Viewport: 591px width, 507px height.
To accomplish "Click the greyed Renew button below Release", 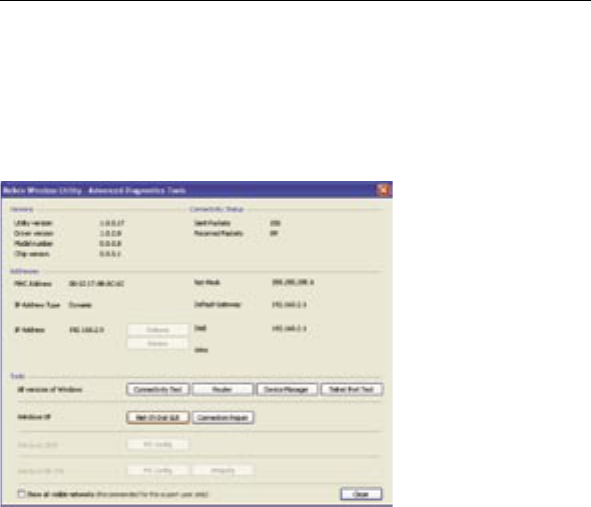I will (158, 343).
